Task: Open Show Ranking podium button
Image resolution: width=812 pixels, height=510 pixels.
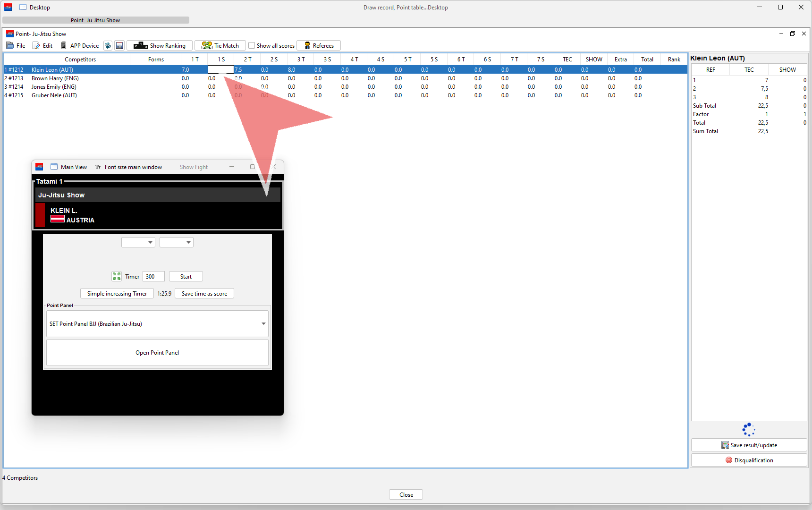Action: 160,46
